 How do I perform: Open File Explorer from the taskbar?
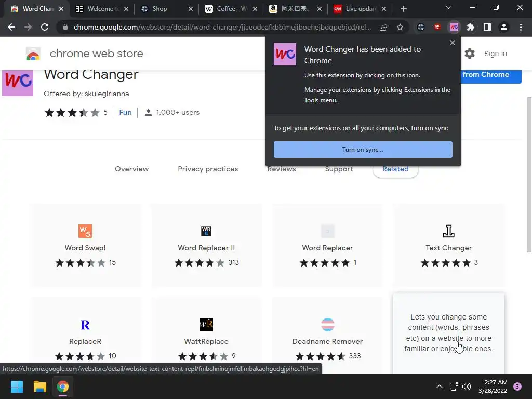point(39,387)
